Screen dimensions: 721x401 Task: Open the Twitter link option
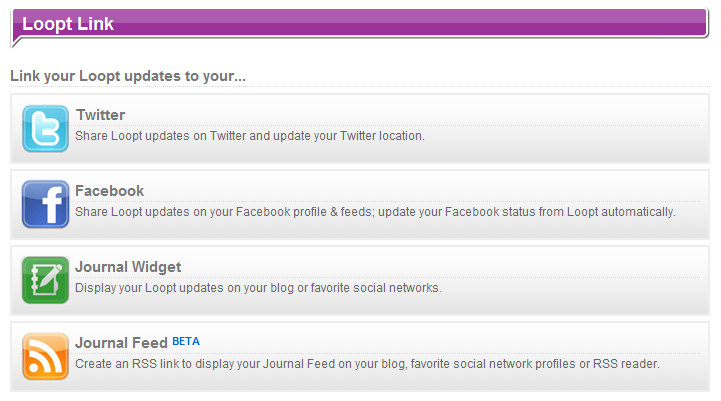[100, 115]
